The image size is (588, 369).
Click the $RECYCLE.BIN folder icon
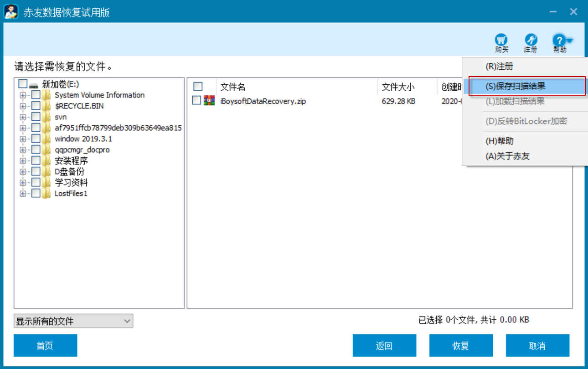tap(46, 106)
